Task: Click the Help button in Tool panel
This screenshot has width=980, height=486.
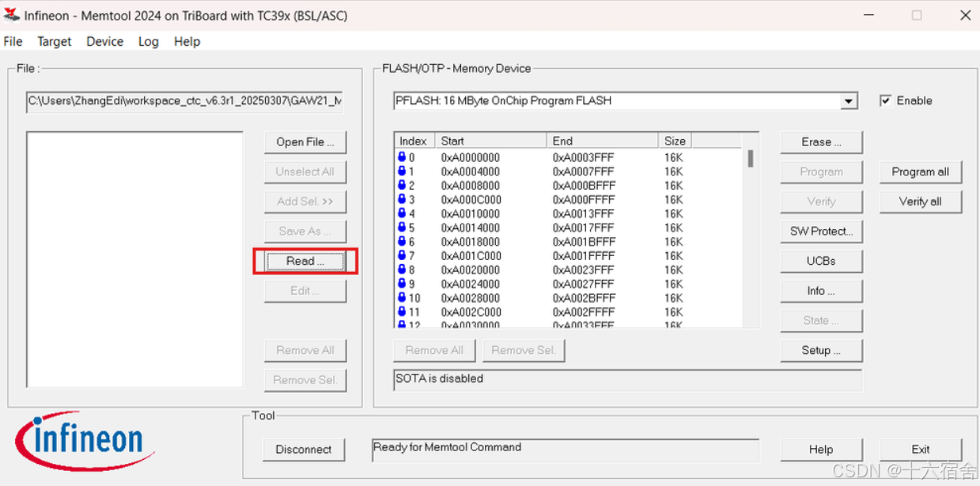Action: [821, 450]
